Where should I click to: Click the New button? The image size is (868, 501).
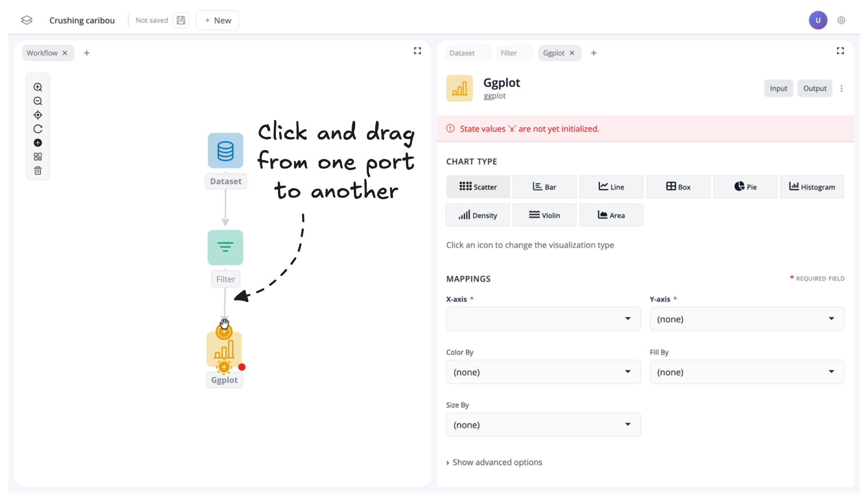218,20
